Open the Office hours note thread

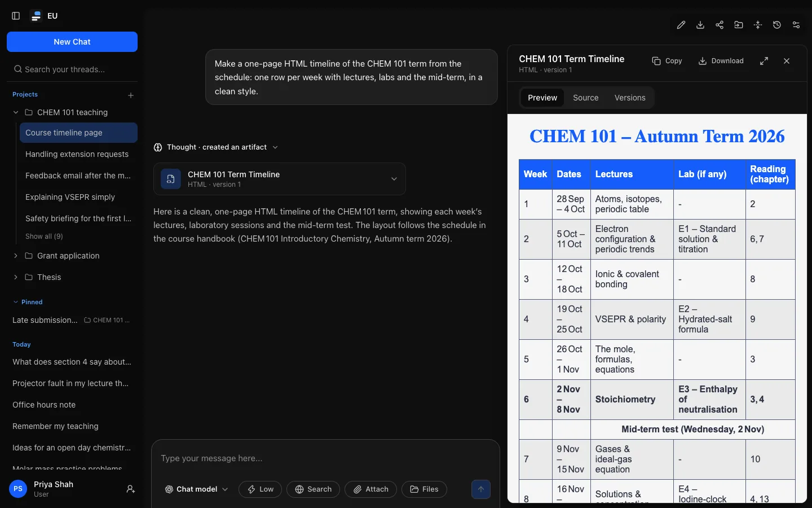(72, 405)
